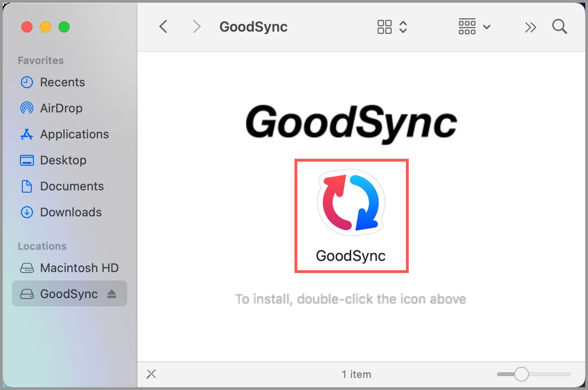Open the group-by options dropdown
The height and width of the screenshot is (390, 588).
[x=474, y=27]
